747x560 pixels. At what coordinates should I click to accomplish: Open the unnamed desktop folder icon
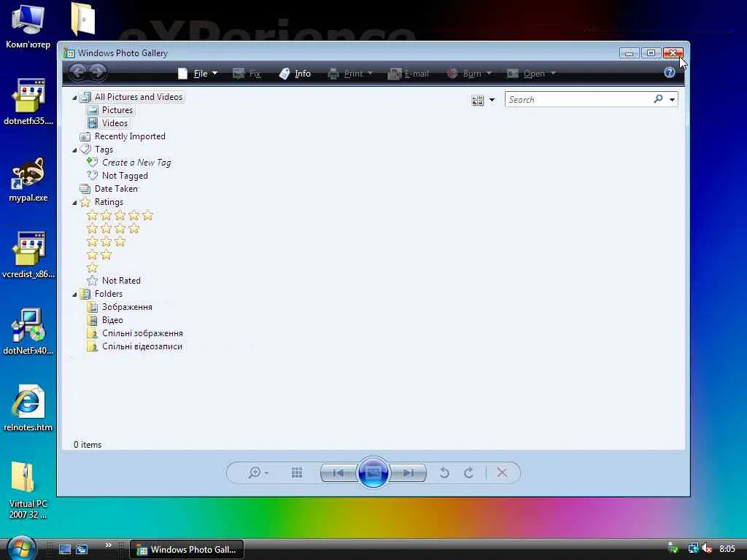click(83, 19)
